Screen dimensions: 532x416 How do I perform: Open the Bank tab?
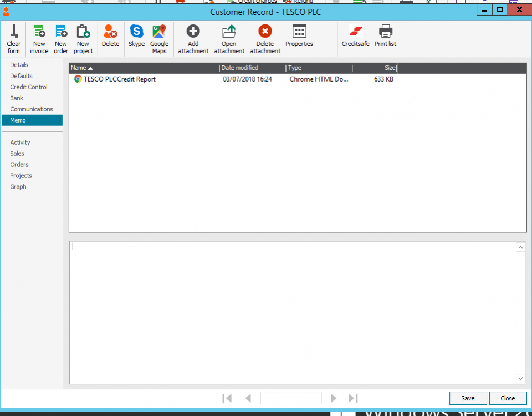point(17,98)
